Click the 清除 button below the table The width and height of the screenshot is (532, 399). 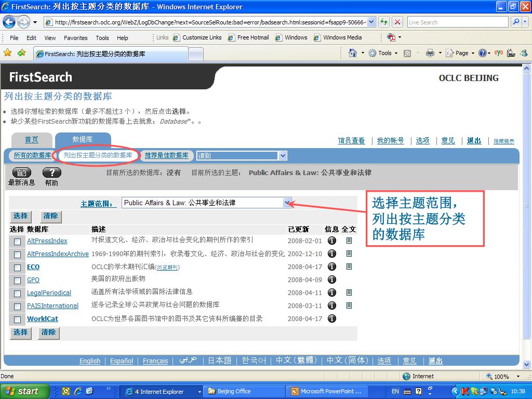48,332
